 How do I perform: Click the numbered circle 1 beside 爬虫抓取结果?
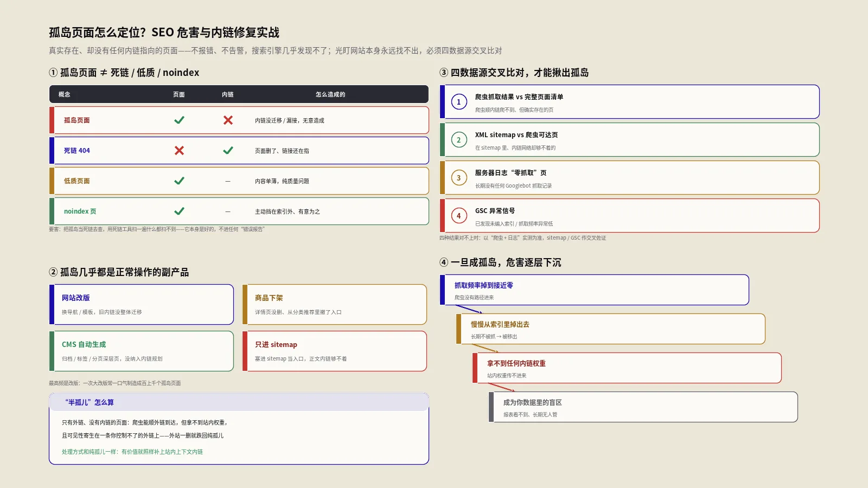pos(459,102)
